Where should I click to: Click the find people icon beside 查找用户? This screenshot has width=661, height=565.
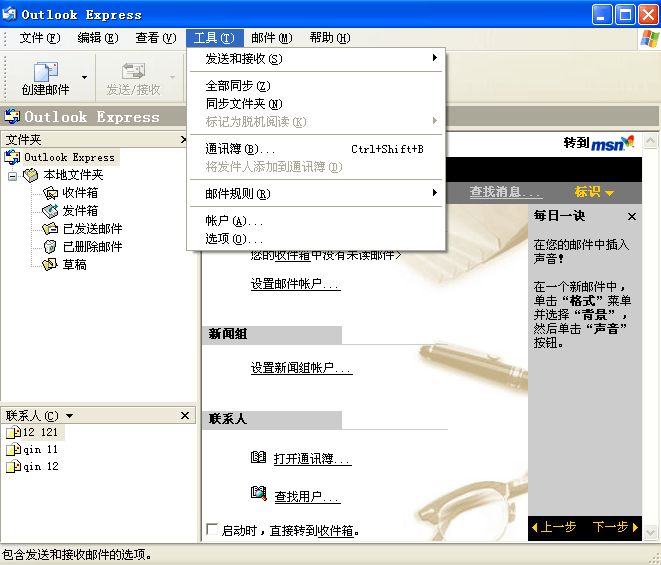tap(258, 493)
